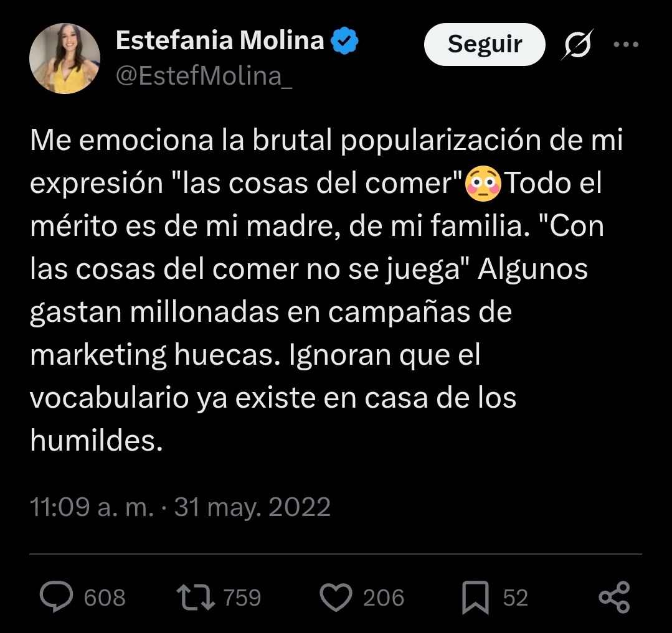Repost the tweet with the retweet icon

point(196,598)
